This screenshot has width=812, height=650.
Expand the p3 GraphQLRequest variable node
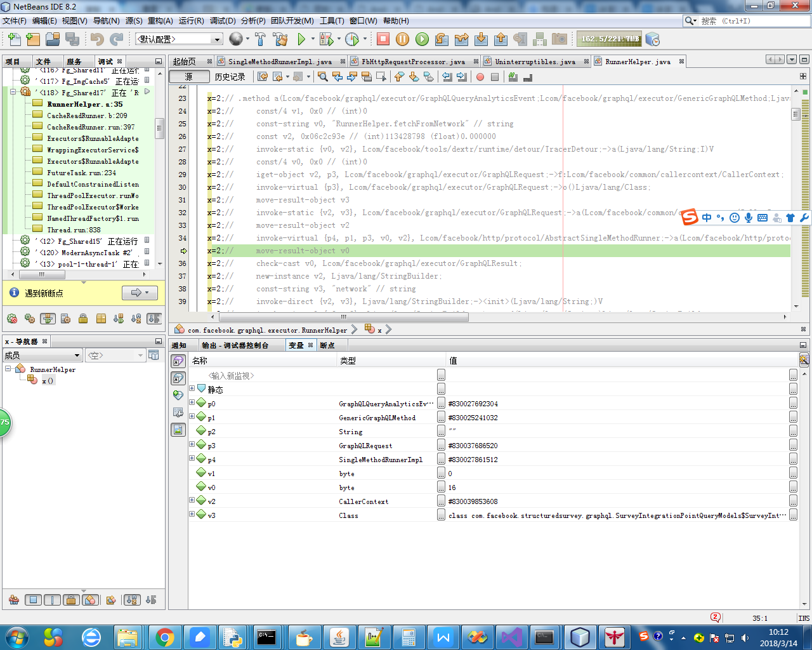coord(192,444)
